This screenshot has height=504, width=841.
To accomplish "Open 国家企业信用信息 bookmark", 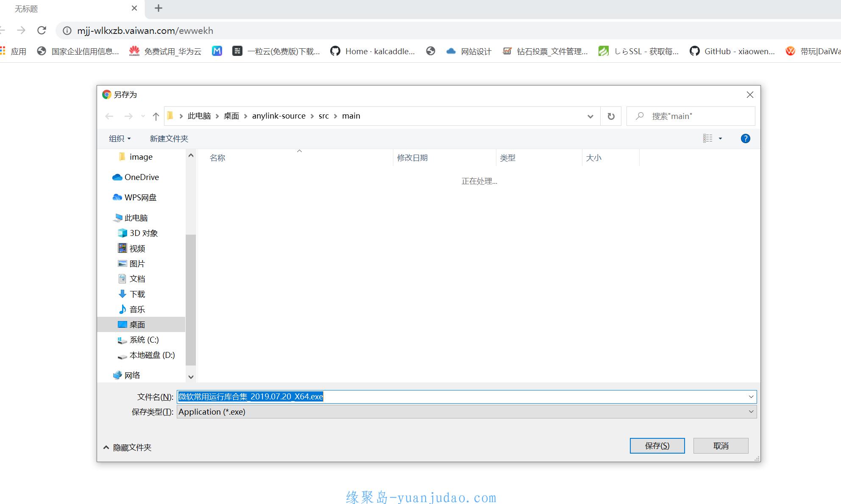I will point(78,51).
